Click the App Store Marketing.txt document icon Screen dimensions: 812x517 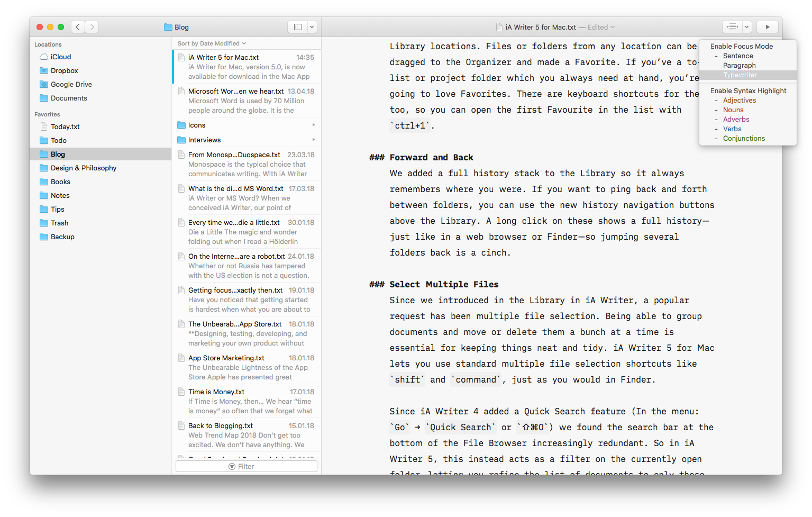(x=181, y=358)
